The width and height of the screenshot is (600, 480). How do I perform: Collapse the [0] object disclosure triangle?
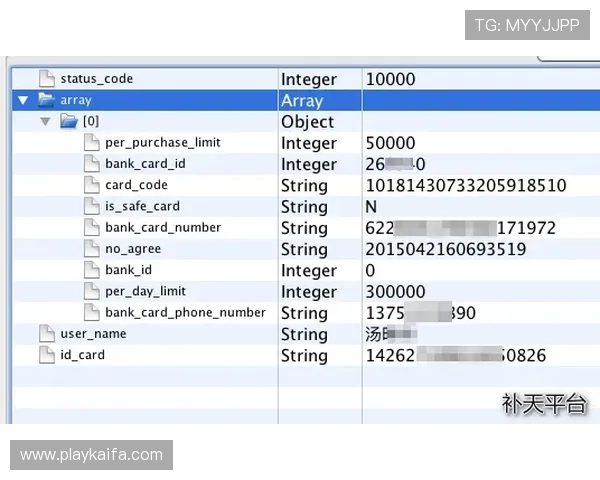point(45,122)
